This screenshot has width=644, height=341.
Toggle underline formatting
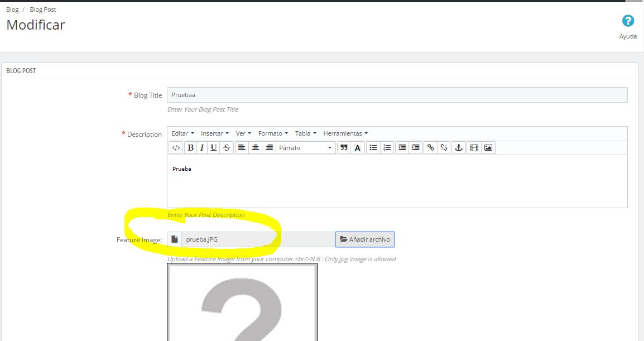[x=214, y=148]
